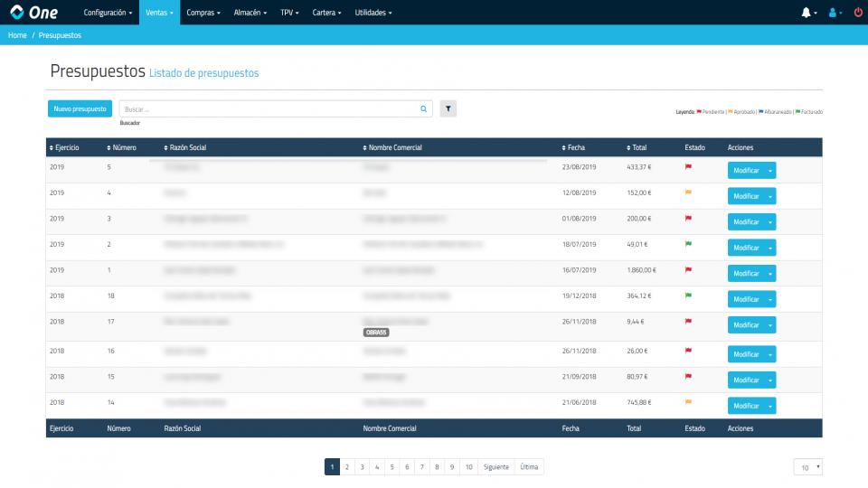The height and width of the screenshot is (488, 868).
Task: Open the page size selector showing 10
Action: tap(807, 467)
